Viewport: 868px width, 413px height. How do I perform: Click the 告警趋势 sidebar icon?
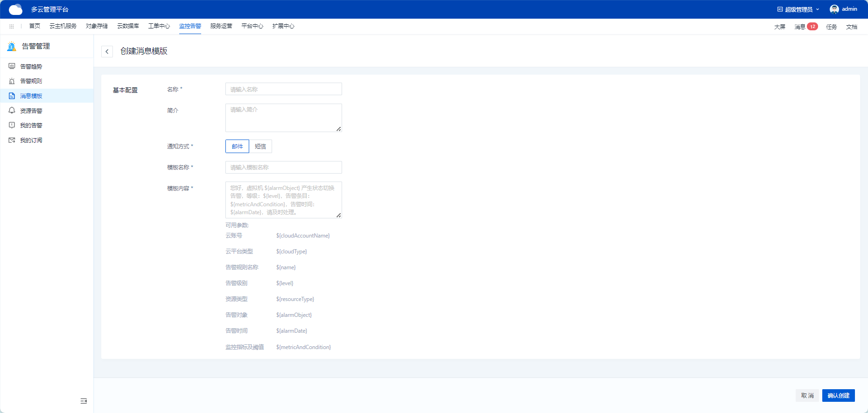12,66
